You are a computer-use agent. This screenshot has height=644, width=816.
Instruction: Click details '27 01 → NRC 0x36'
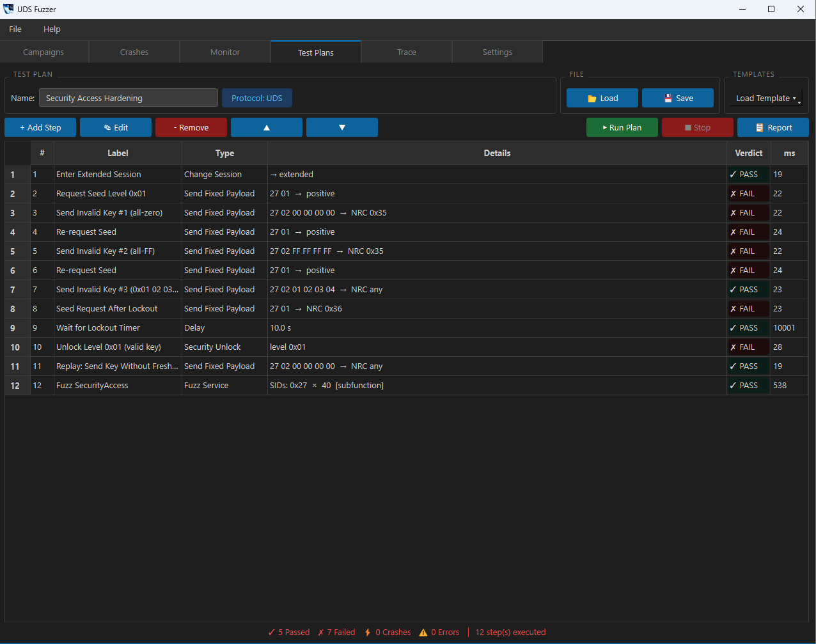pos(497,308)
